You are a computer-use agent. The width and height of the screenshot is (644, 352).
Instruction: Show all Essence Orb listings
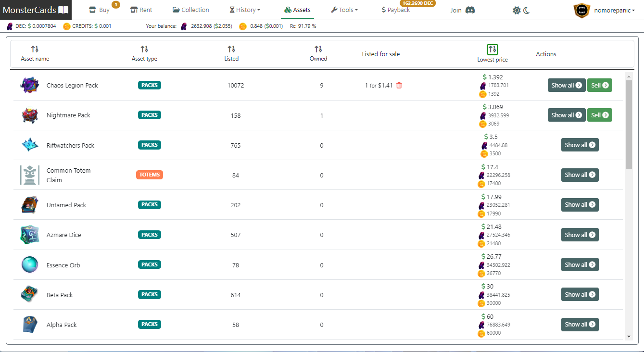[580, 264]
